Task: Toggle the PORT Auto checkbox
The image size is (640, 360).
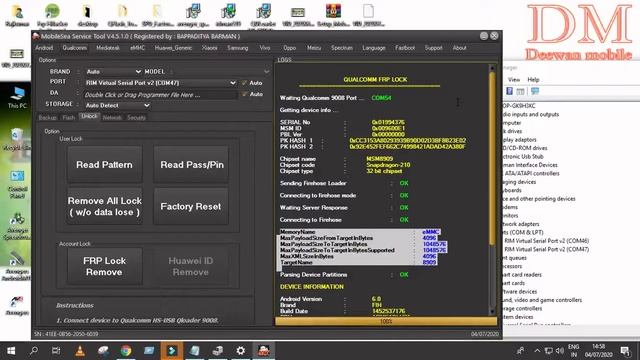Action: click(244, 83)
